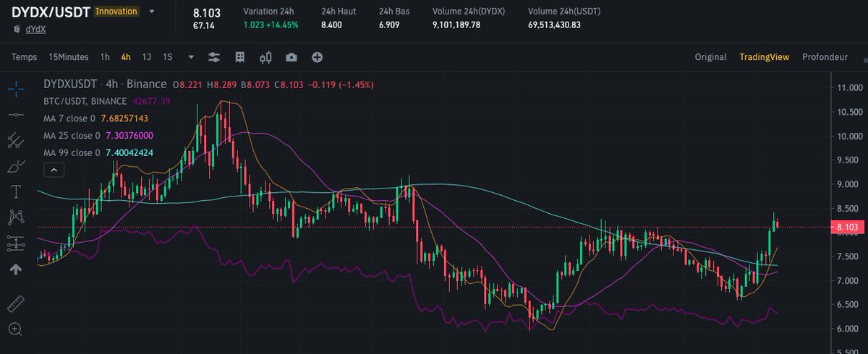Select the 1J interval
Viewport: 868px width, 354px height.
[147, 57]
